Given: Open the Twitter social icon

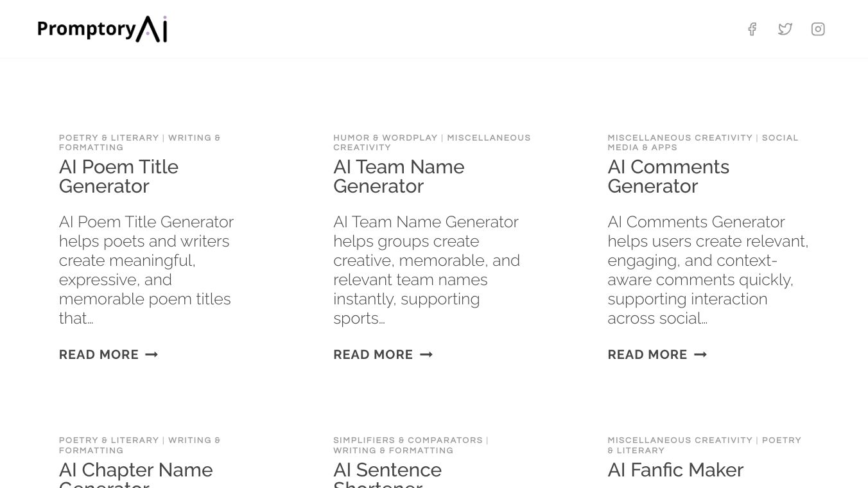Looking at the screenshot, I should tap(785, 29).
